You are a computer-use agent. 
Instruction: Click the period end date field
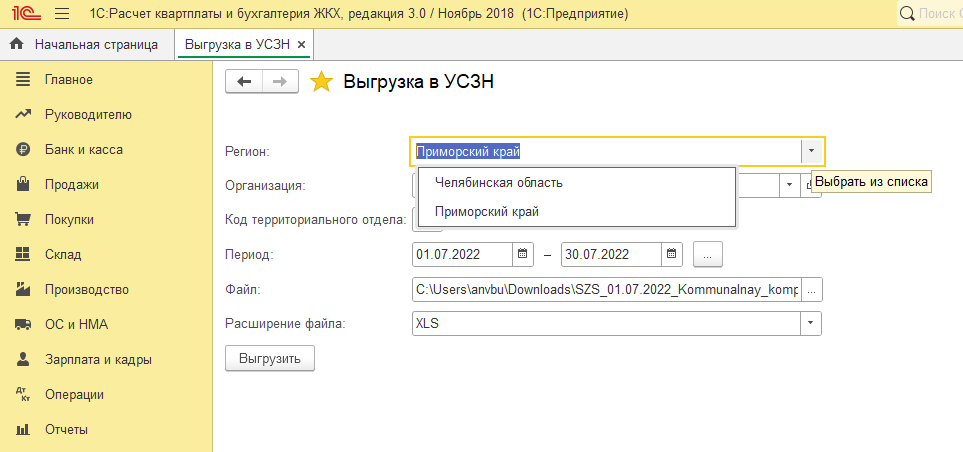tap(612, 254)
